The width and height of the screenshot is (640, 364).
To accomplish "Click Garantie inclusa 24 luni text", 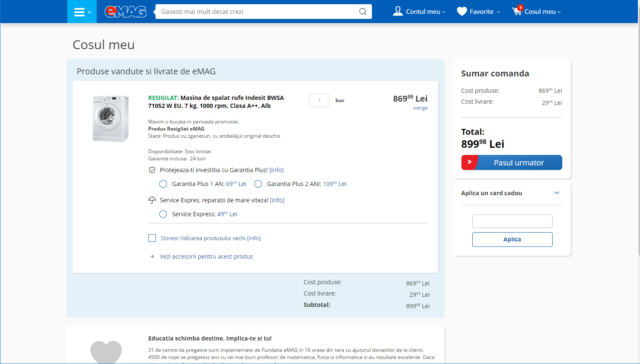I will click(x=177, y=159).
